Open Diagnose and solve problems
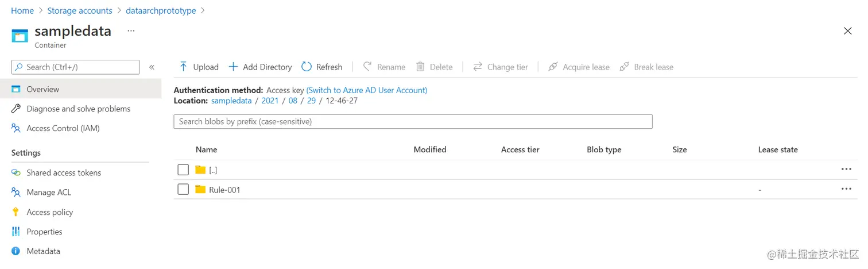868x269 pixels. click(x=78, y=109)
